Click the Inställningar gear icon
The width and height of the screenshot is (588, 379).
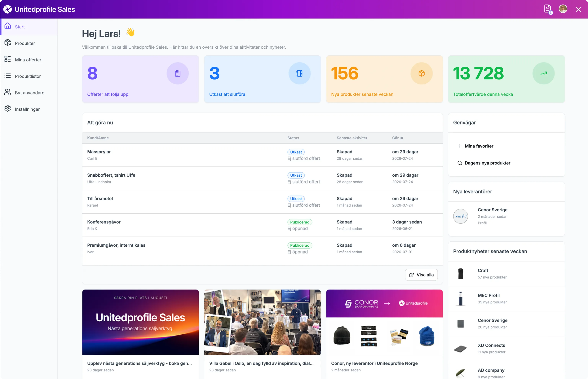tap(8, 108)
